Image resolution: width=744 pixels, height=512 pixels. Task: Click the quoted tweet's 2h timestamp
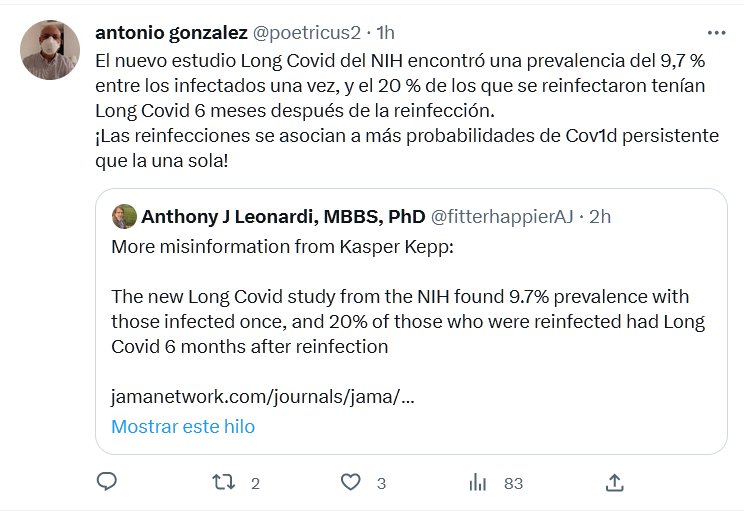pyautogui.click(x=601, y=217)
